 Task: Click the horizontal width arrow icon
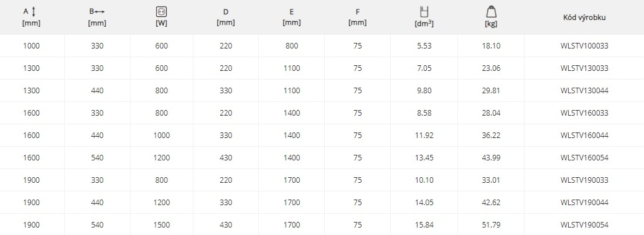100,12
